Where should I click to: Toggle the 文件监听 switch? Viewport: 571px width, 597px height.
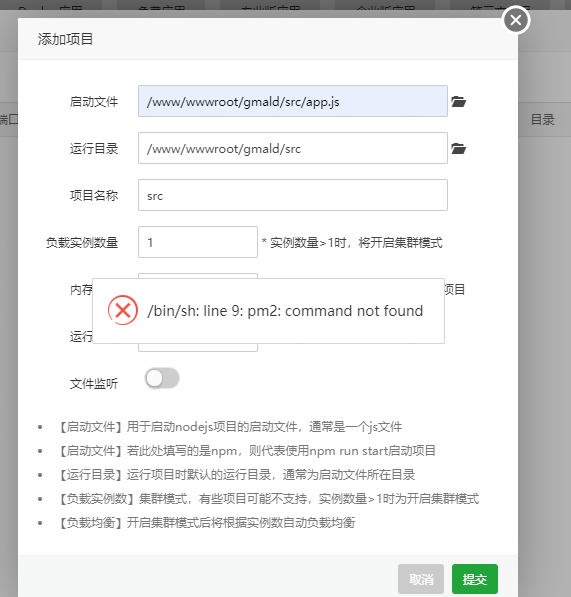[162, 378]
